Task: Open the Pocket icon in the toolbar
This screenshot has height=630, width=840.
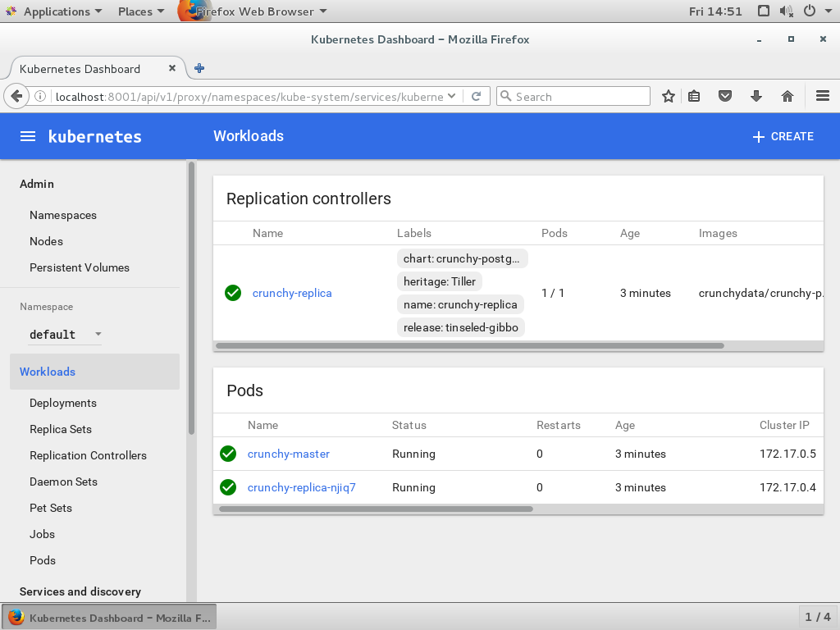Action: tap(725, 97)
